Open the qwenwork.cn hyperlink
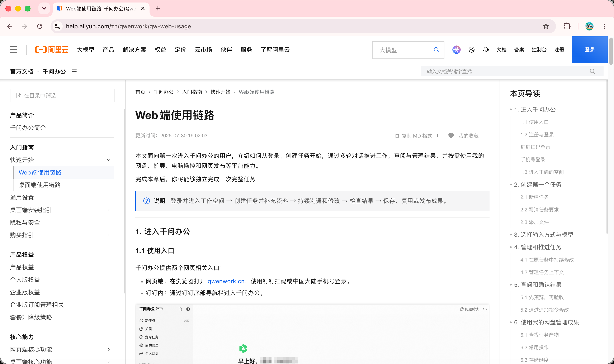This screenshot has height=364, width=614. point(226,281)
